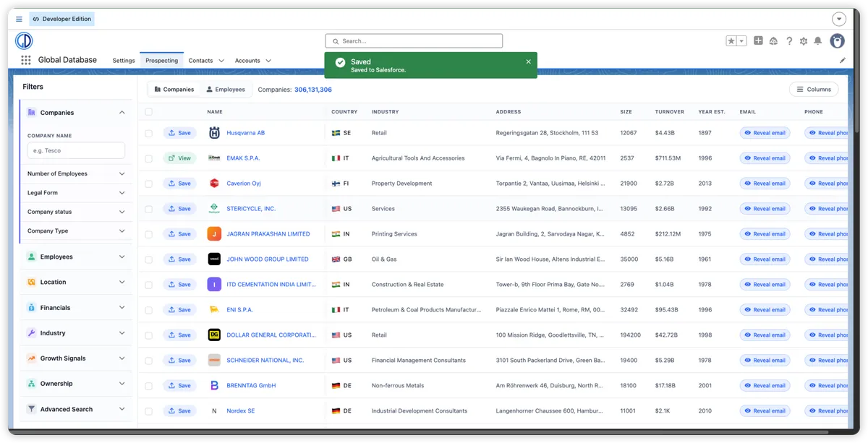Toggle the select-all header checkbox

click(x=149, y=112)
